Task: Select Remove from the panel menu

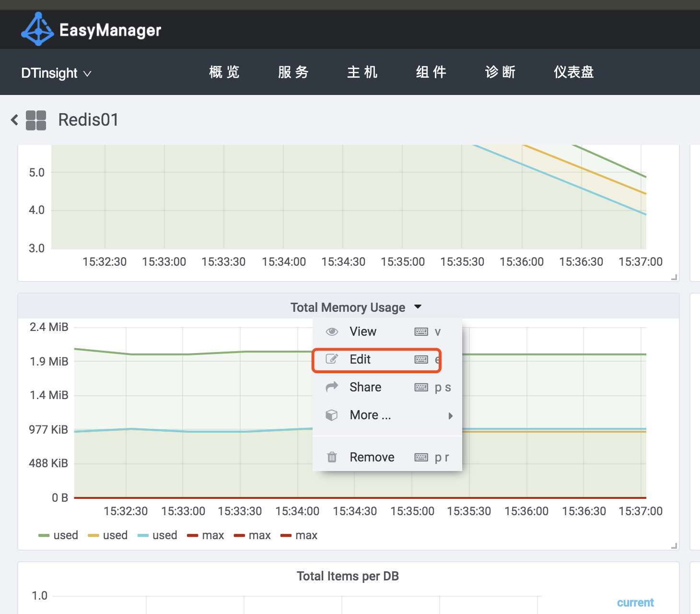Action: tap(372, 457)
